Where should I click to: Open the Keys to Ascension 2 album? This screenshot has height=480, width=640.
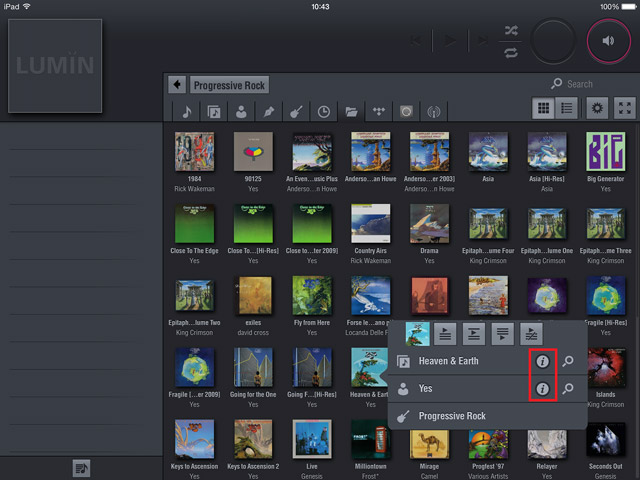coord(253,439)
